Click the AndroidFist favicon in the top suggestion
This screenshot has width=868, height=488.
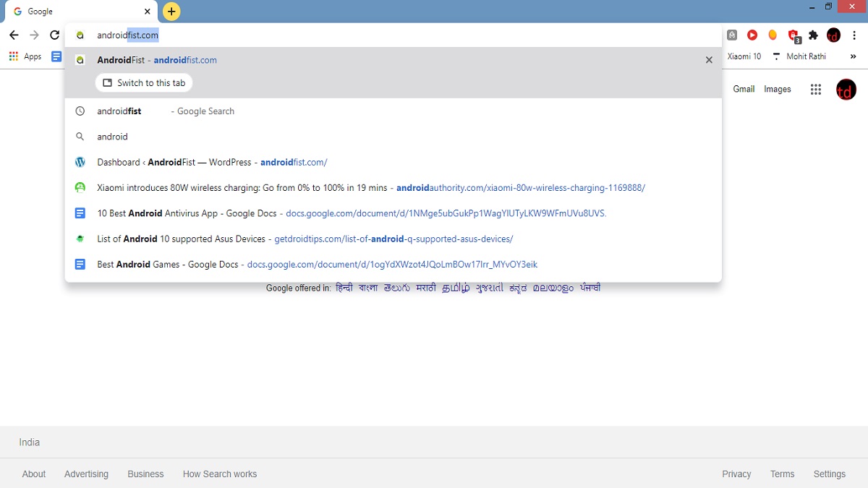80,60
